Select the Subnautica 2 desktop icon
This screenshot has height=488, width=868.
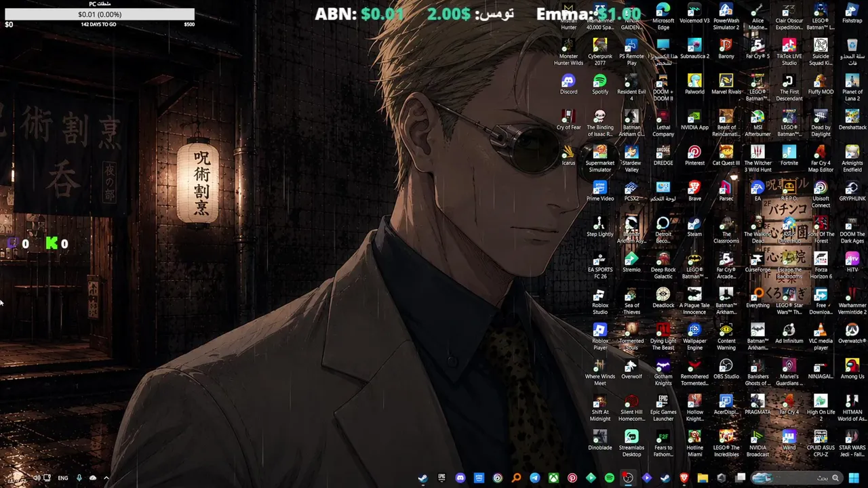pyautogui.click(x=694, y=49)
